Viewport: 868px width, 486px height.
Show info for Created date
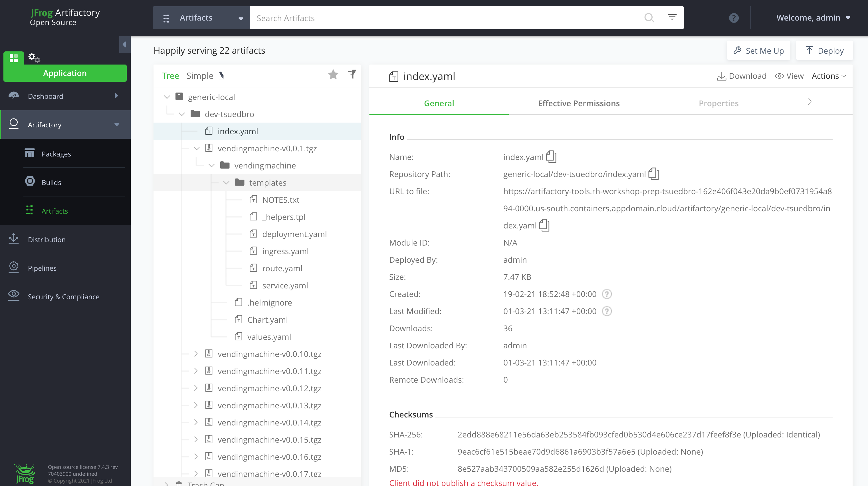click(x=607, y=294)
